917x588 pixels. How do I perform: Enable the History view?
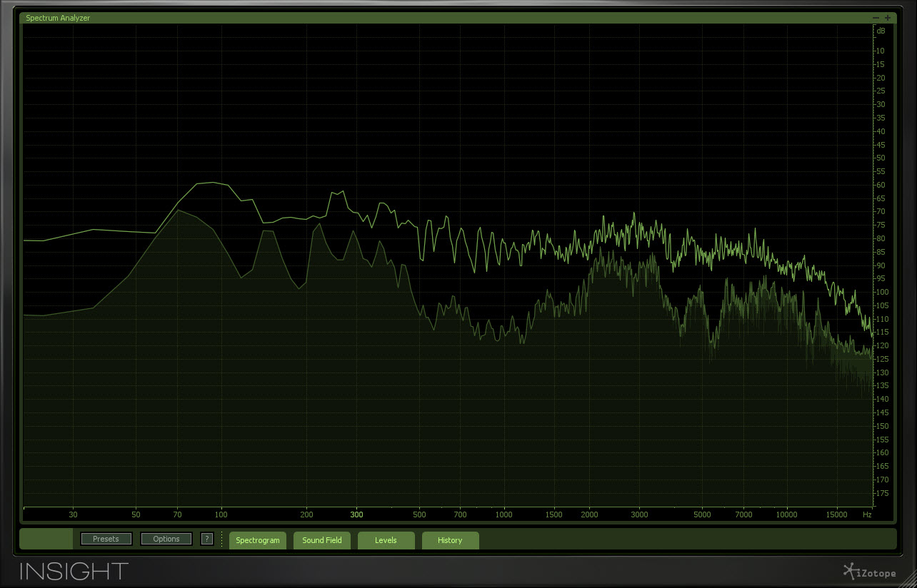pos(450,540)
